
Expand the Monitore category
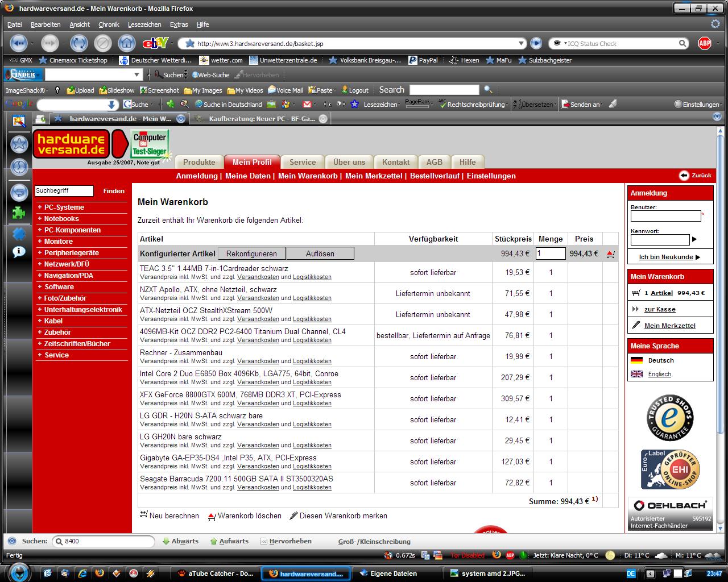point(58,242)
